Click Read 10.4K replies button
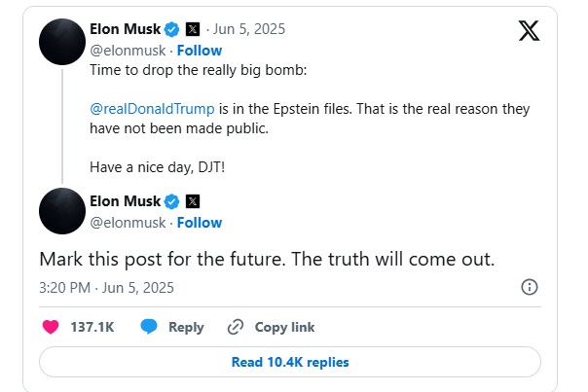This screenshot has height=392, width=588. coord(290,362)
